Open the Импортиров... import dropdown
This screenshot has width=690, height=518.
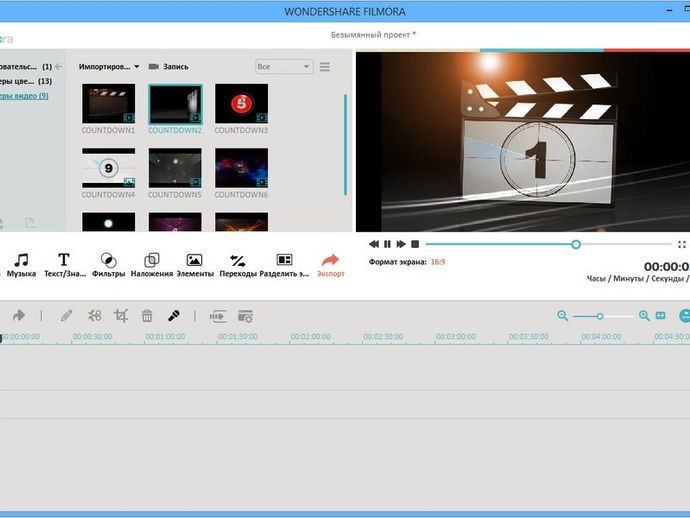109,66
